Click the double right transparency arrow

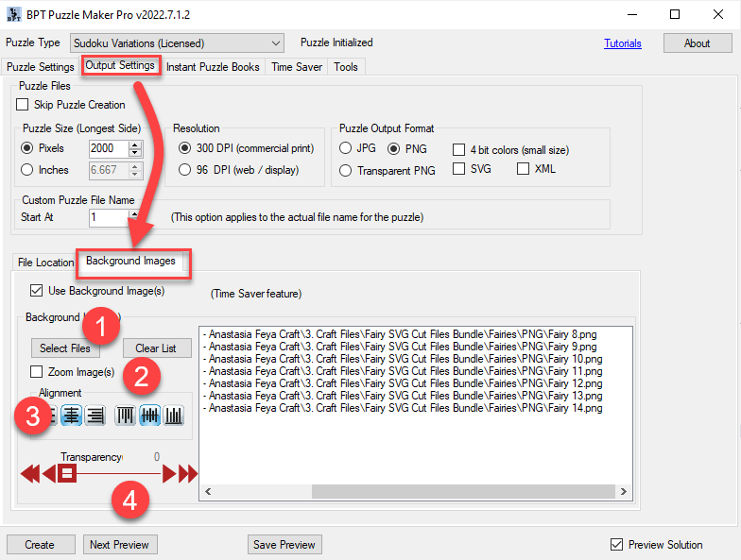[188, 473]
